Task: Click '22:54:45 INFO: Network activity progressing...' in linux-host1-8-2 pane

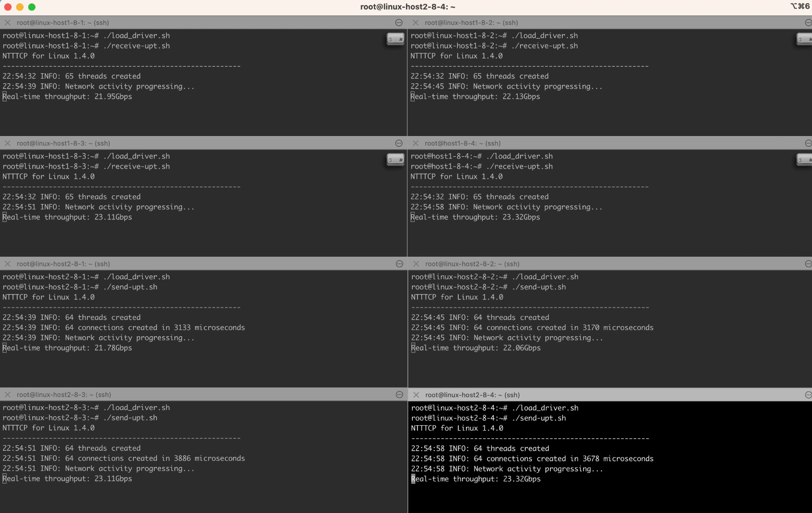Action: tap(506, 86)
